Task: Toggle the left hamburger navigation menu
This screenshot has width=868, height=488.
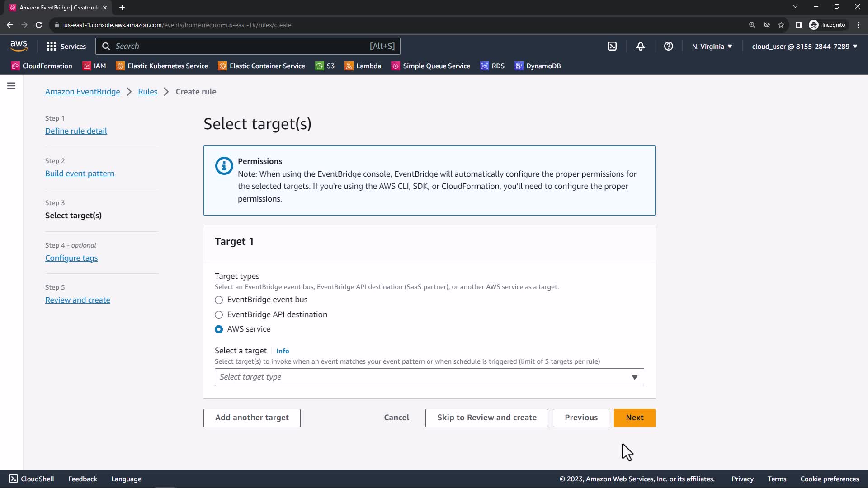Action: (x=11, y=86)
